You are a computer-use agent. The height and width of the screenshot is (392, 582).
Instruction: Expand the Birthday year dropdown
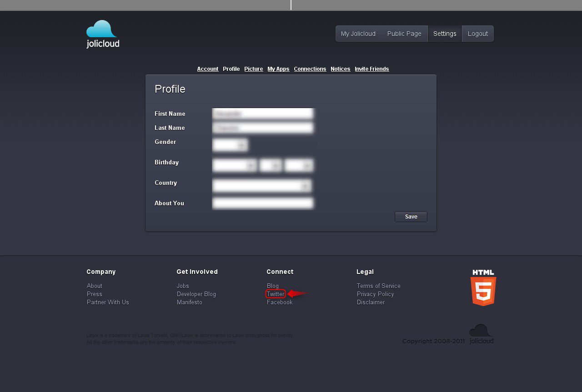click(x=299, y=165)
